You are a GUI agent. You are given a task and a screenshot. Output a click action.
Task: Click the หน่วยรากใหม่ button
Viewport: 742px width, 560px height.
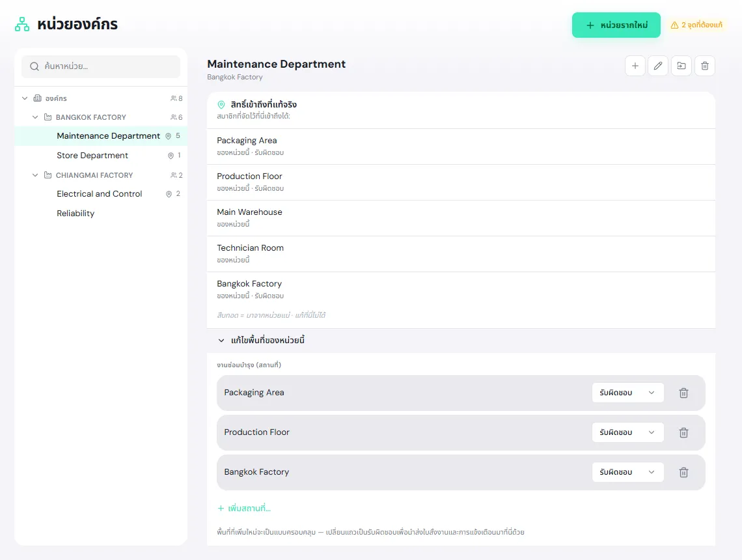coord(616,25)
